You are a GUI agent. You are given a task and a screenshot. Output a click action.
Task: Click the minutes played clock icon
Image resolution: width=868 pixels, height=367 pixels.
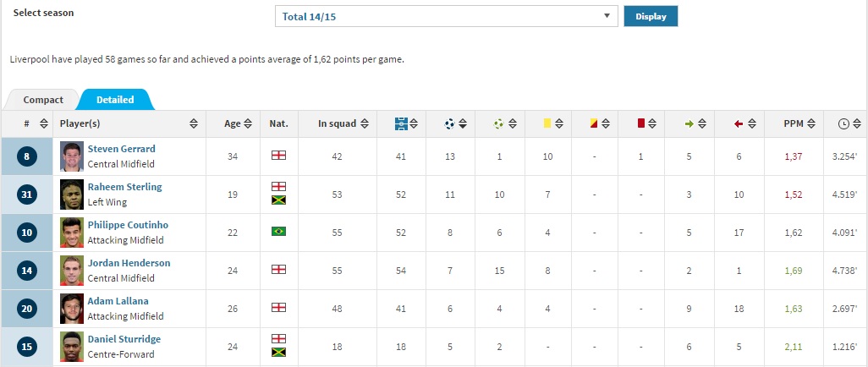[x=843, y=124]
